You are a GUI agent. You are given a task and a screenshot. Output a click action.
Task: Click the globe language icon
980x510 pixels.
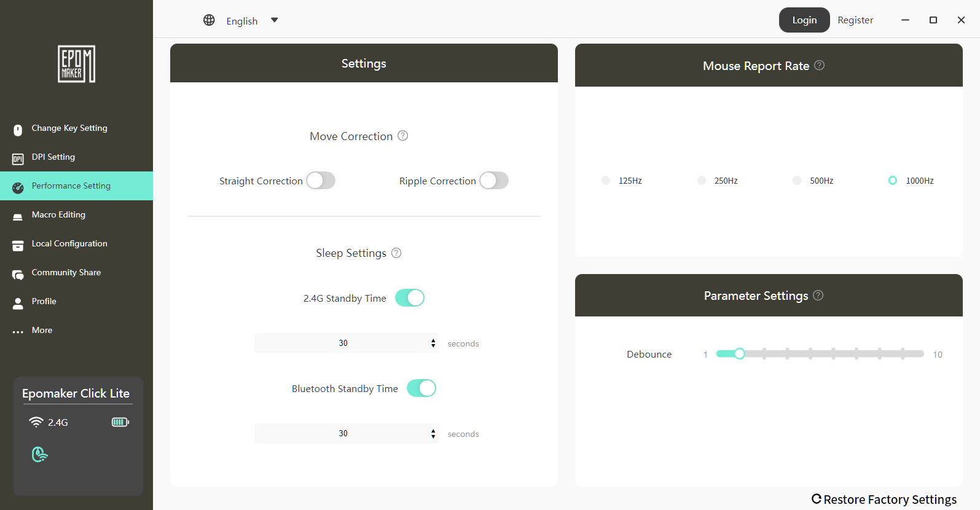click(x=209, y=20)
